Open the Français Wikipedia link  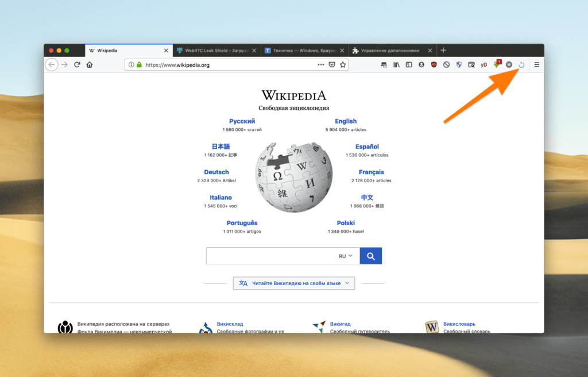point(372,172)
